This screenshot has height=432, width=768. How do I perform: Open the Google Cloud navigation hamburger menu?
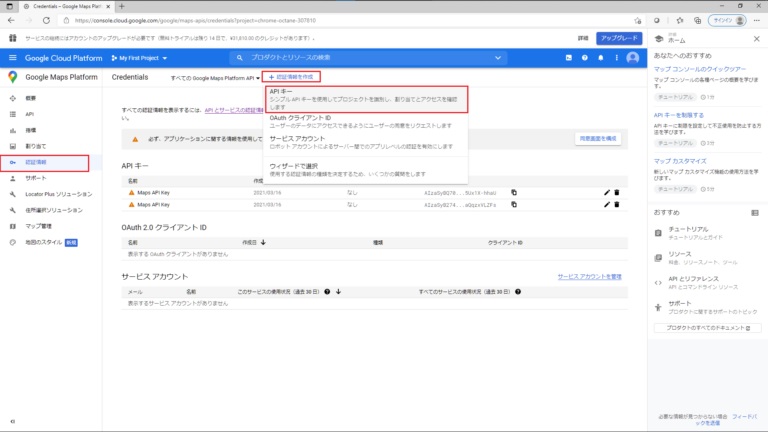coord(13,58)
